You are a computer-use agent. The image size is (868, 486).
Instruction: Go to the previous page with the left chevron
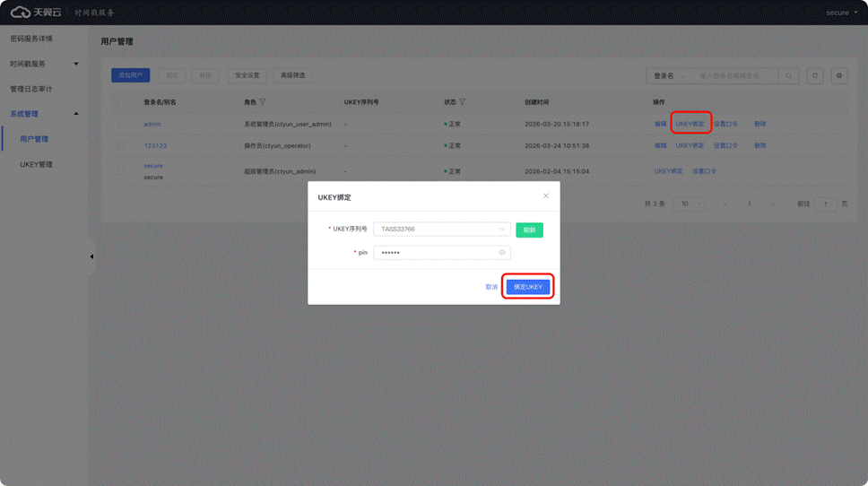(725, 204)
